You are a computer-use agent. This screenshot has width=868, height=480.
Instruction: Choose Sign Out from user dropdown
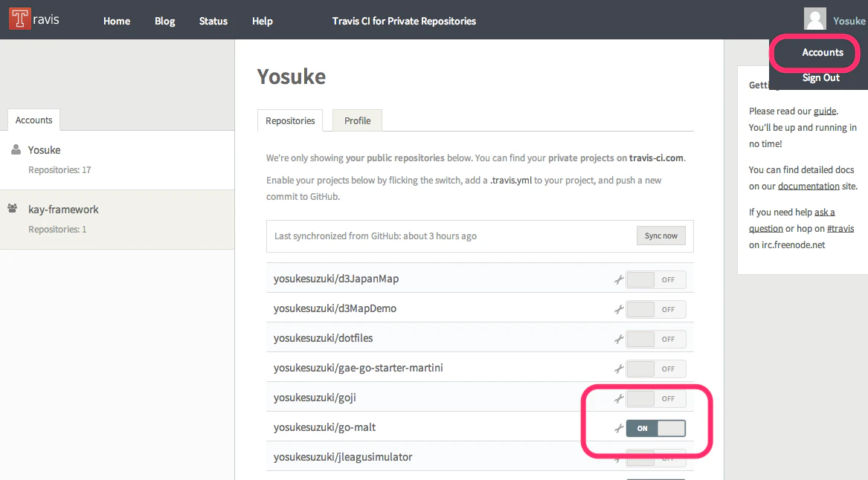pos(821,78)
